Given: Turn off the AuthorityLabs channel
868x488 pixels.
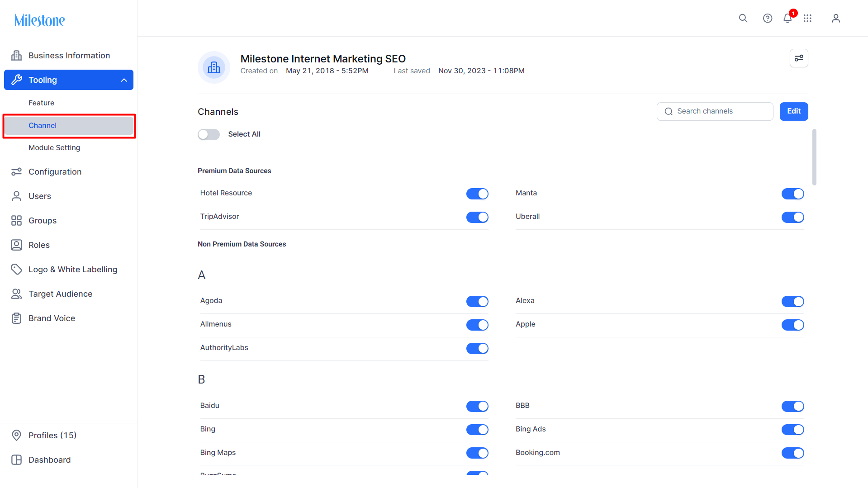Looking at the screenshot, I should (x=477, y=348).
